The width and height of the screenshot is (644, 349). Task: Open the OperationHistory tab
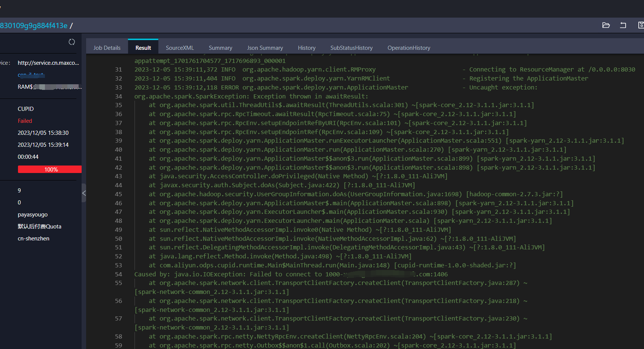(x=409, y=48)
